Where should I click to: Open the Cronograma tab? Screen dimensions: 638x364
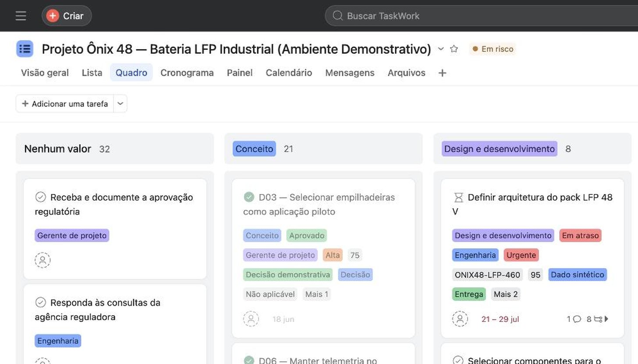pos(187,73)
